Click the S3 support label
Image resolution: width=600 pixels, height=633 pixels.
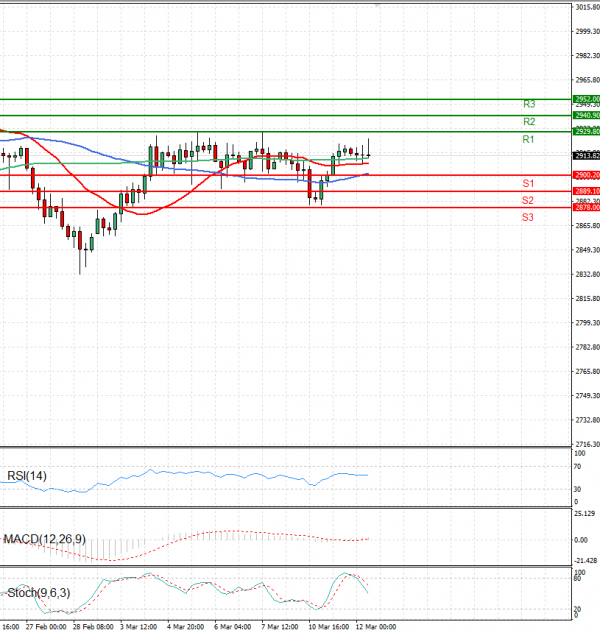point(528,217)
